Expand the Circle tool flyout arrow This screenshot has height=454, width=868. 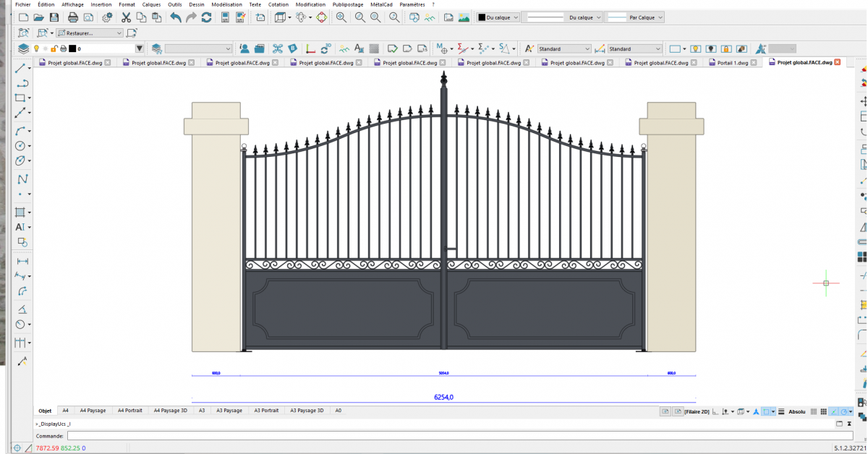click(30, 146)
